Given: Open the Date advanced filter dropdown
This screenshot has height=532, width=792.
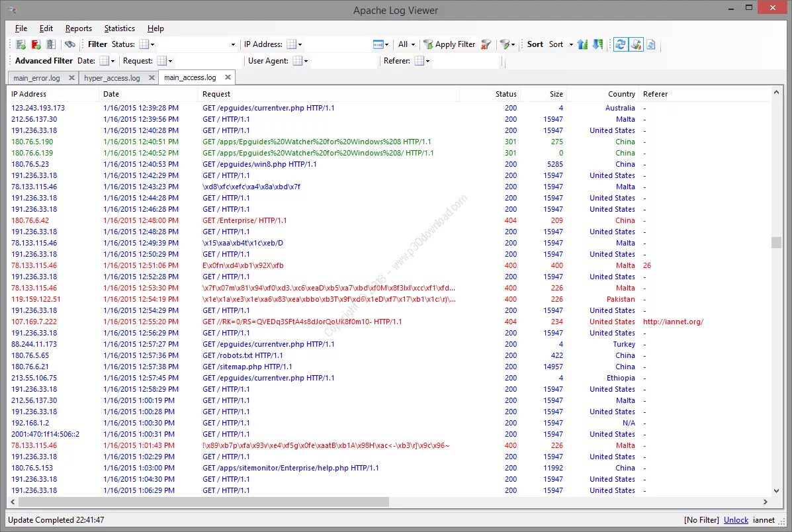Looking at the screenshot, I should click(107, 61).
